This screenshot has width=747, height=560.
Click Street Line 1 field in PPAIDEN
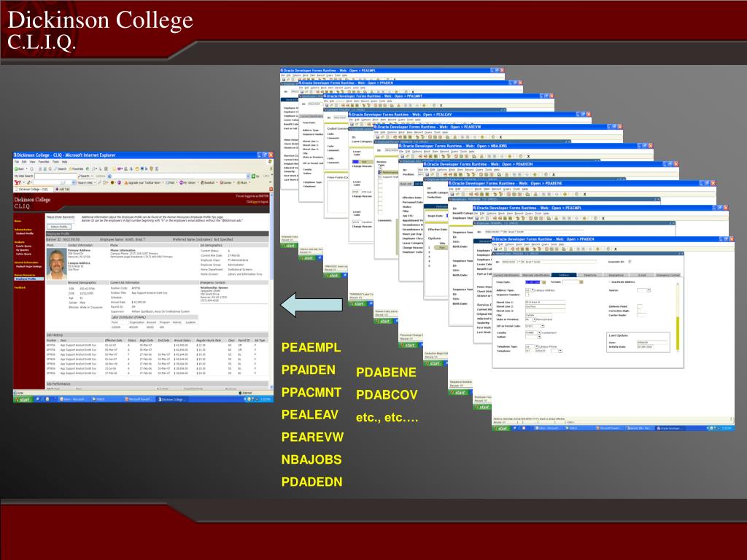tap(546, 302)
